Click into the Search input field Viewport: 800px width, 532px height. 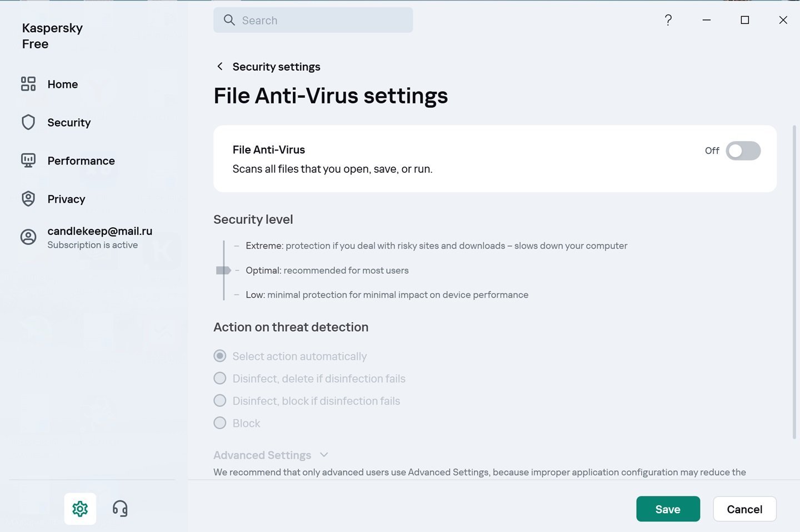[x=313, y=20]
